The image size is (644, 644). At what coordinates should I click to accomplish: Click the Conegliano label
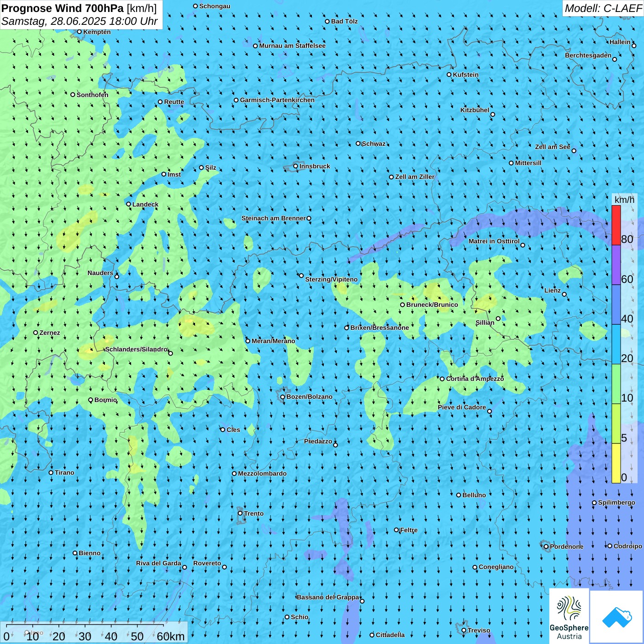496,567
